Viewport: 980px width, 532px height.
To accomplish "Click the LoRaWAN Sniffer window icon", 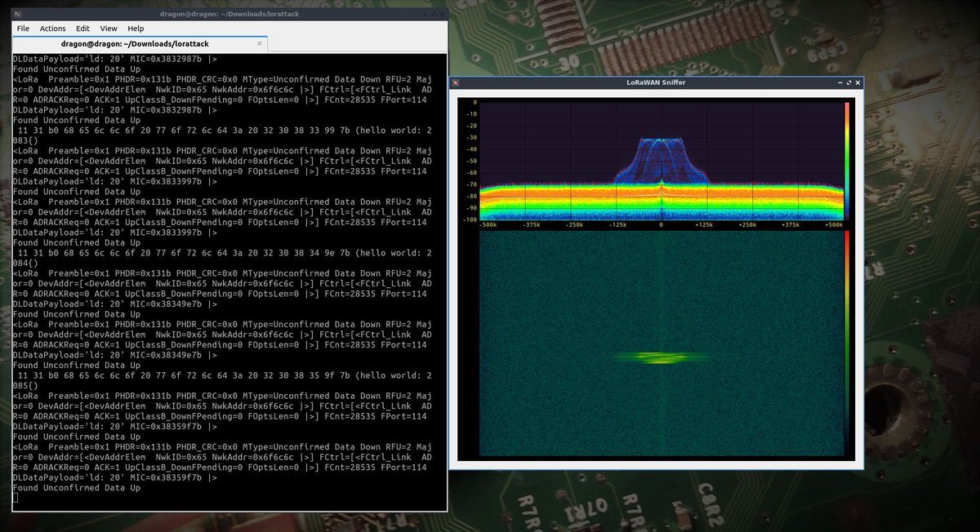I will [457, 82].
